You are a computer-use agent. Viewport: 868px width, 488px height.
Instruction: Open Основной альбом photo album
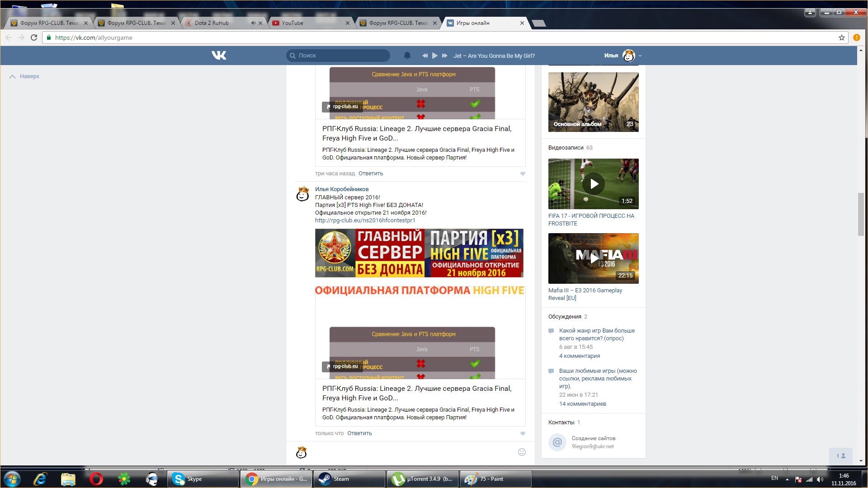coord(594,102)
